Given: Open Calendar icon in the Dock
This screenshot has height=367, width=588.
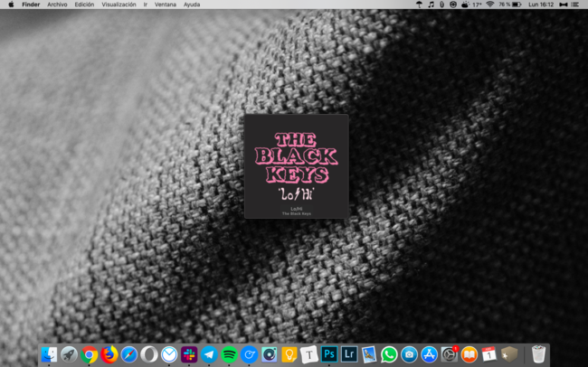Looking at the screenshot, I should pyautogui.click(x=489, y=354).
